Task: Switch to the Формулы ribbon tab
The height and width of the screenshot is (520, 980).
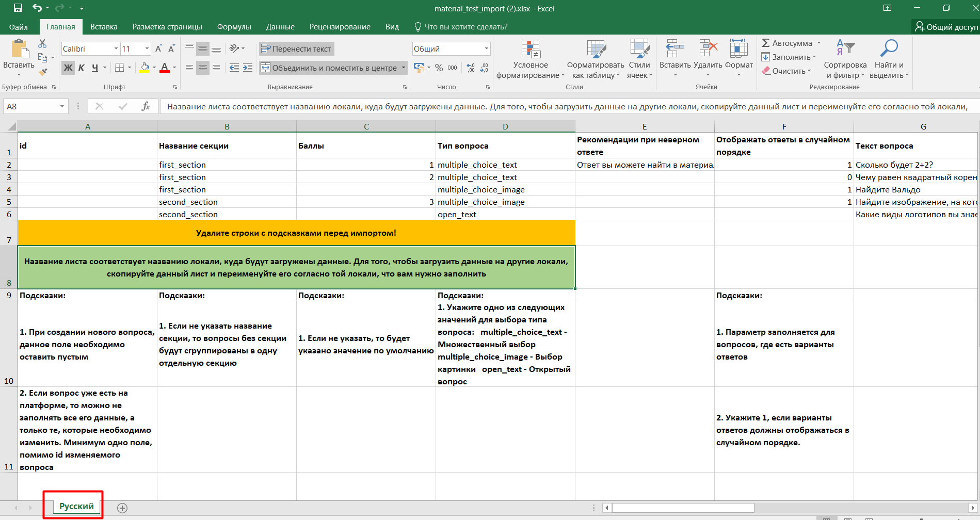Action: (234, 27)
